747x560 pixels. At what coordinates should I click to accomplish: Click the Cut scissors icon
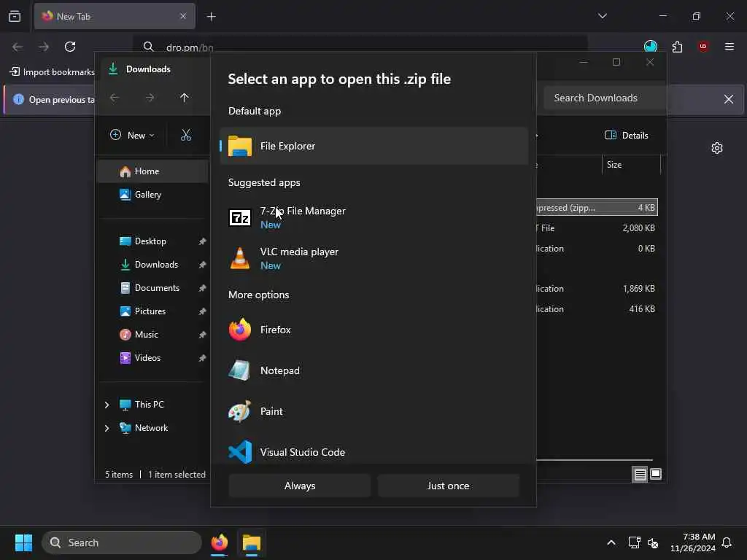click(186, 135)
